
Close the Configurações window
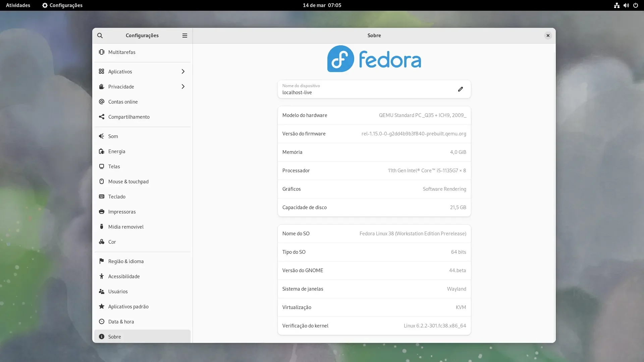(548, 36)
